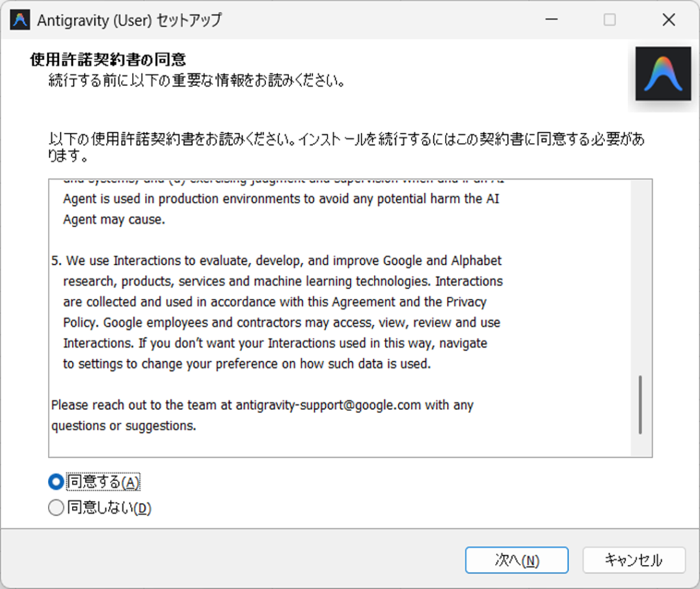Click the word "Privacy" in the license text
This screenshot has width=700, height=589.
(466, 302)
